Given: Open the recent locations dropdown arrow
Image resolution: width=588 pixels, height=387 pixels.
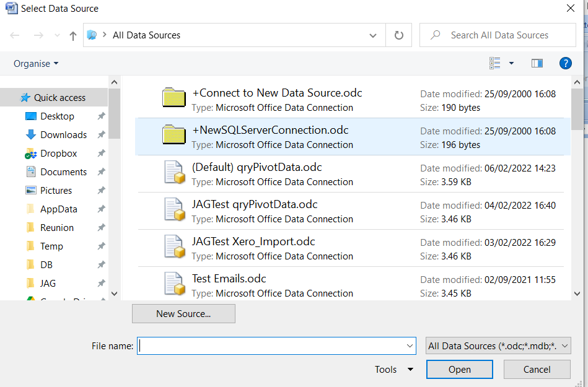Looking at the screenshot, I should [57, 35].
